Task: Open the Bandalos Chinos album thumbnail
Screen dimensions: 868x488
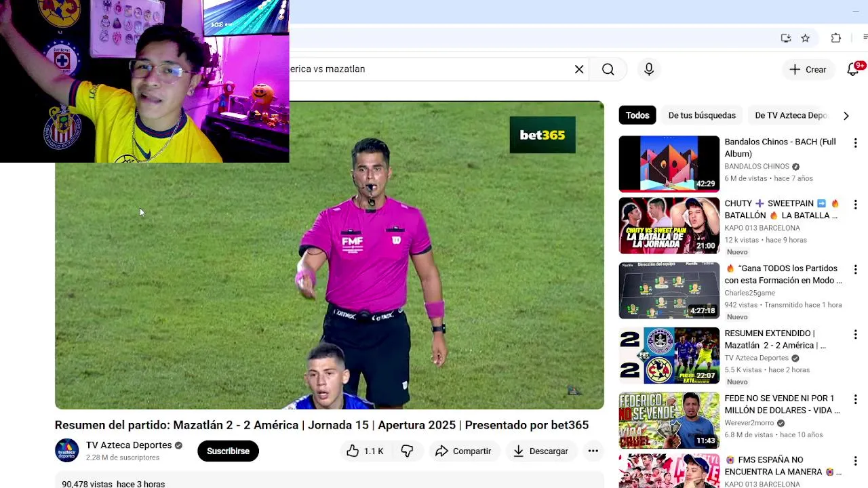Action: coord(669,163)
